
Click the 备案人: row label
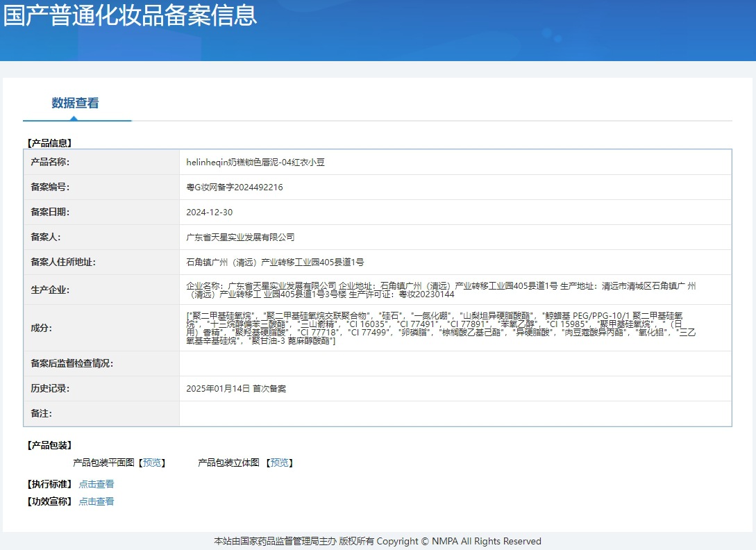pos(45,237)
